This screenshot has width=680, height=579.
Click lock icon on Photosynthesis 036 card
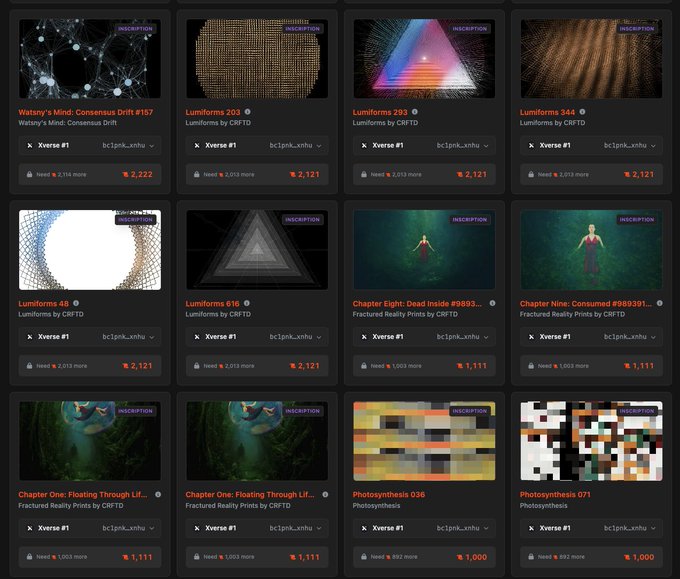364,557
